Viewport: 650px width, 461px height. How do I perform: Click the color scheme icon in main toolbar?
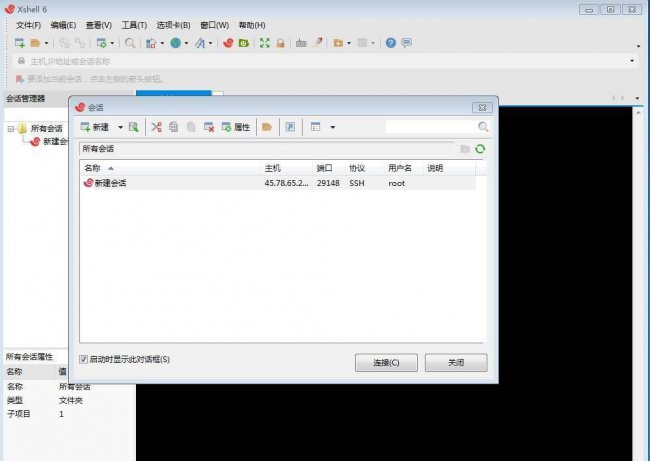pos(151,43)
